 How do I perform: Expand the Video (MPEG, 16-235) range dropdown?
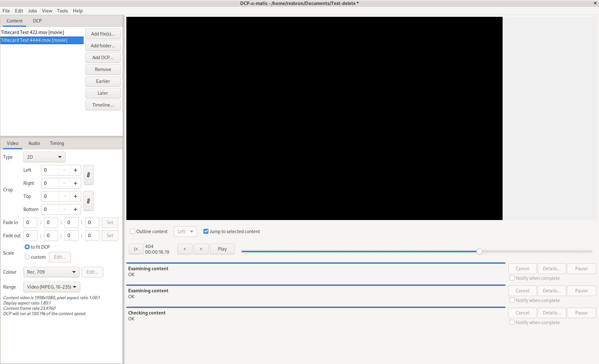click(x=51, y=287)
